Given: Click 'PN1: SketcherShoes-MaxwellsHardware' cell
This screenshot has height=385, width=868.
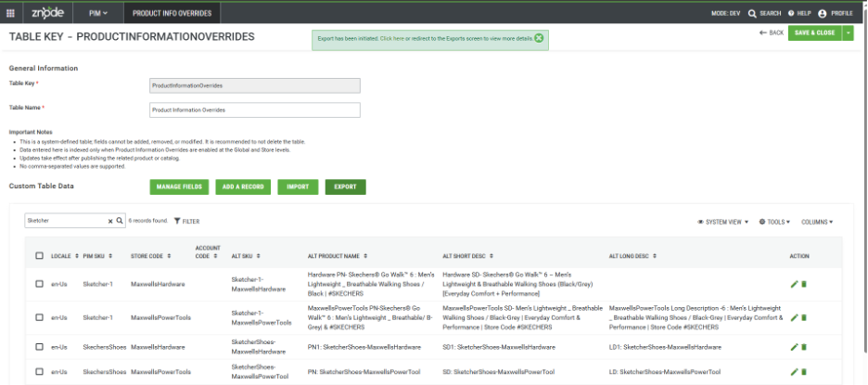Looking at the screenshot, I should [x=364, y=347].
